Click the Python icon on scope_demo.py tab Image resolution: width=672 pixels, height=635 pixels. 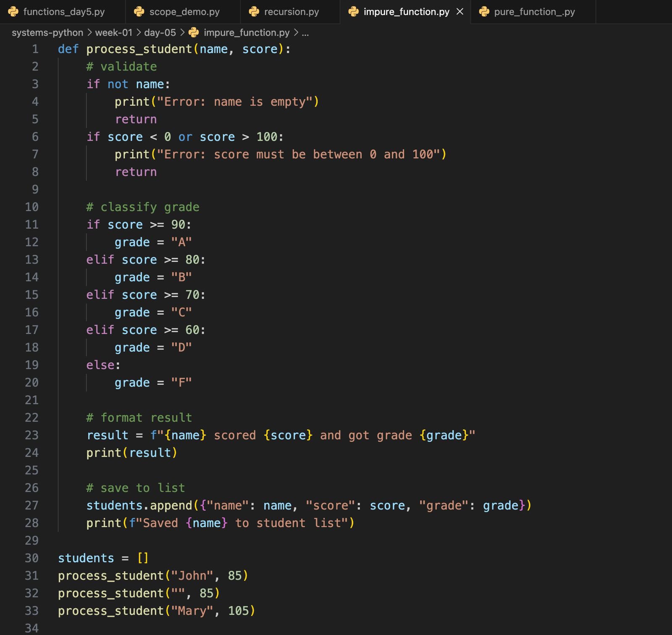click(139, 12)
